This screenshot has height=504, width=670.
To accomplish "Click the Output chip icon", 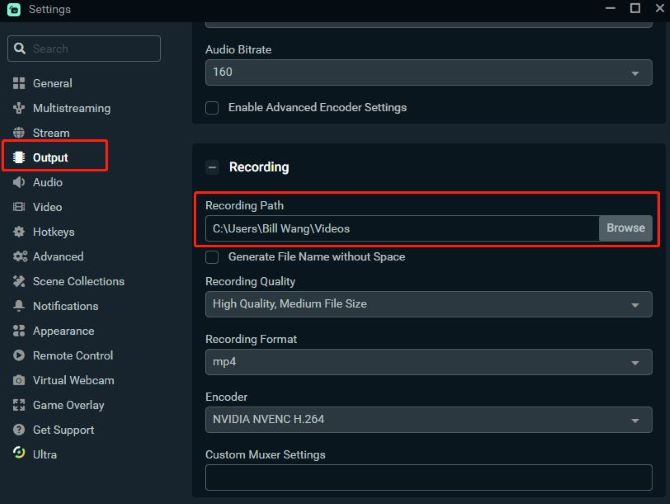I will point(19,158).
